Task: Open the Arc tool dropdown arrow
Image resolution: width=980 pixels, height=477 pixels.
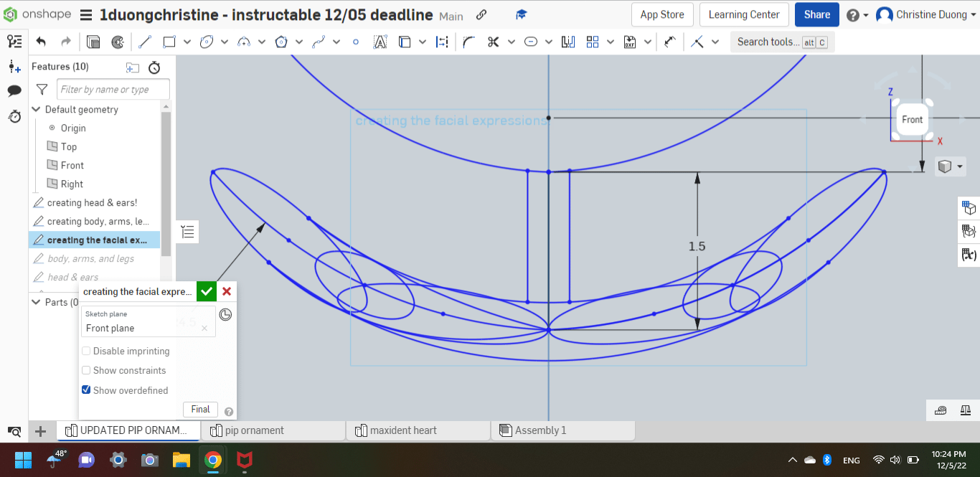Action: point(262,42)
